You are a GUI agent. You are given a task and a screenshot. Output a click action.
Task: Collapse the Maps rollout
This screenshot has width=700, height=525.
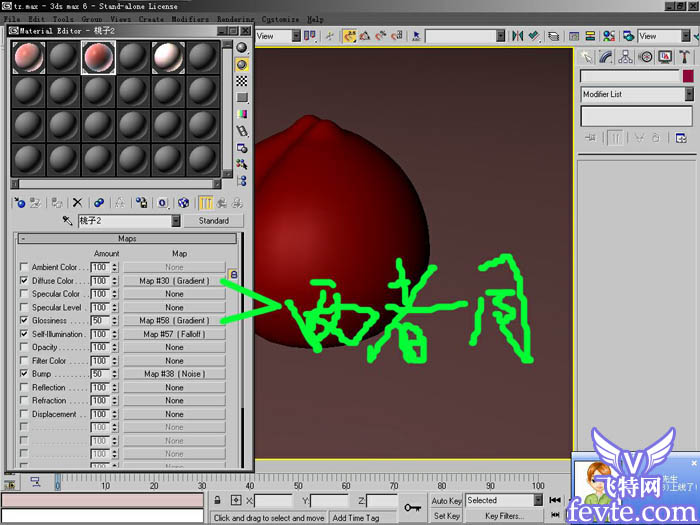pos(127,239)
